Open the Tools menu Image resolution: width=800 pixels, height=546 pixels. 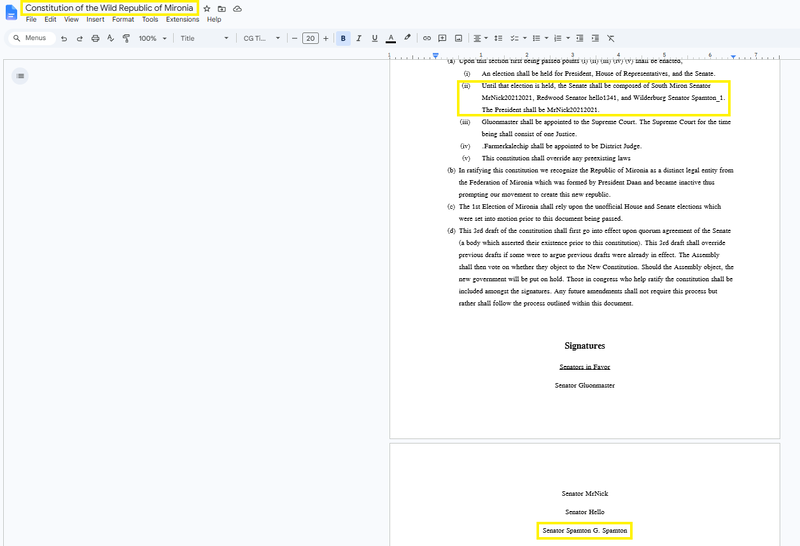[150, 19]
